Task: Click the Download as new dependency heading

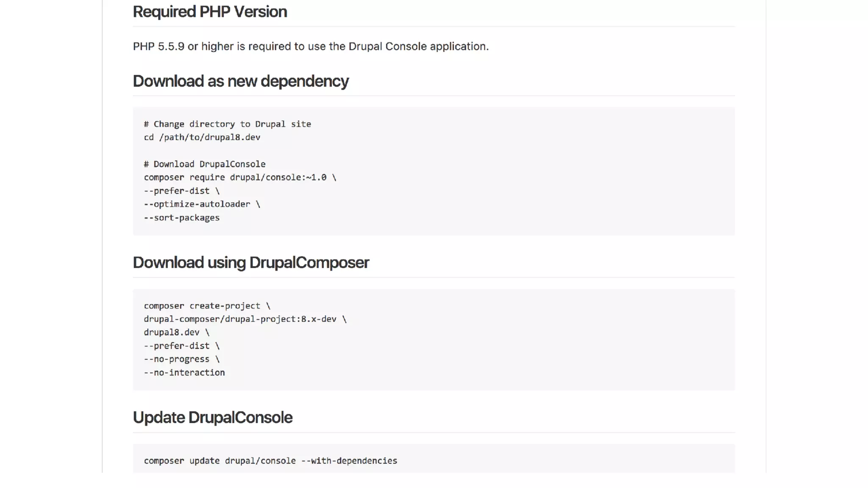Action: [240, 81]
